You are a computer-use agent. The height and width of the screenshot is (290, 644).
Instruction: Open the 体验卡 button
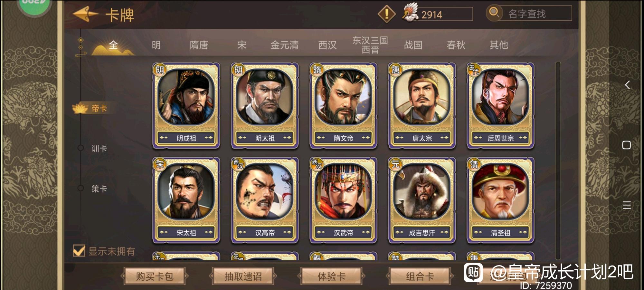(x=332, y=276)
